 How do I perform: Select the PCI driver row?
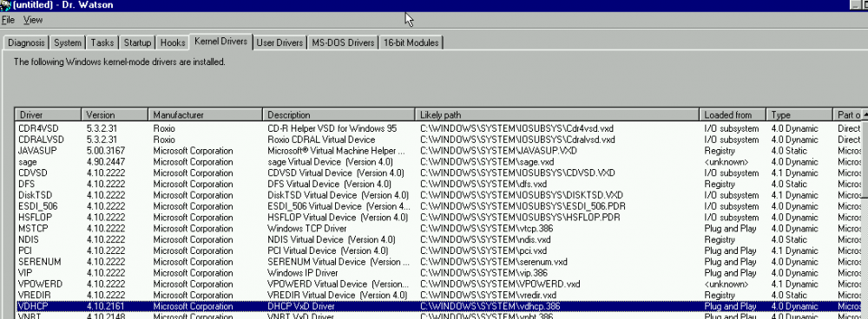tap(437, 251)
